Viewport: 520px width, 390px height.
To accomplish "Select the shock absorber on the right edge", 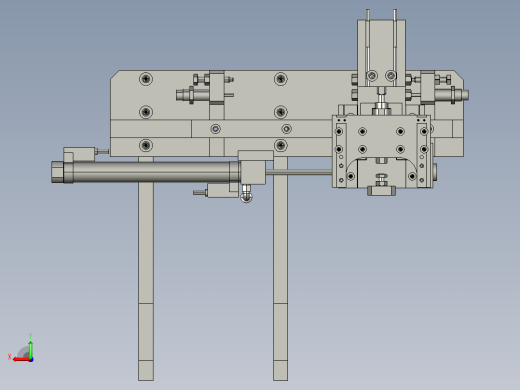I will point(452,95).
